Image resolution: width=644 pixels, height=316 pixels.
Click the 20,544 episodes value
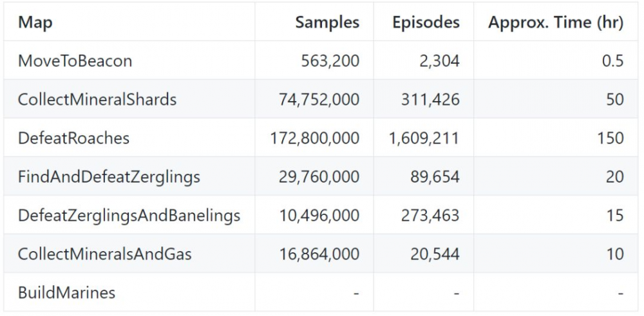(x=435, y=254)
